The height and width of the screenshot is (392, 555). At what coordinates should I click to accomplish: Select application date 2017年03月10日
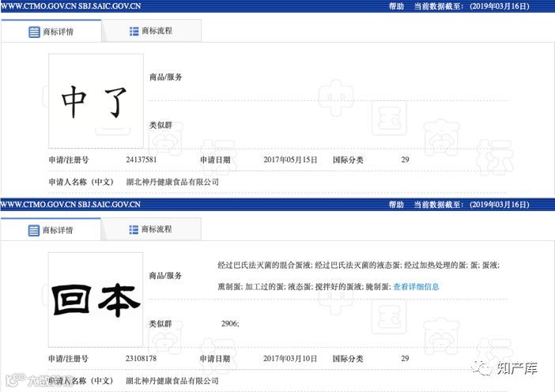[290, 358]
